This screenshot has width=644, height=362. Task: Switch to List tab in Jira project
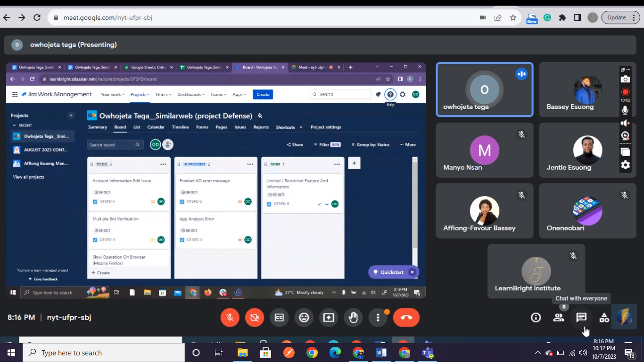coord(137,127)
